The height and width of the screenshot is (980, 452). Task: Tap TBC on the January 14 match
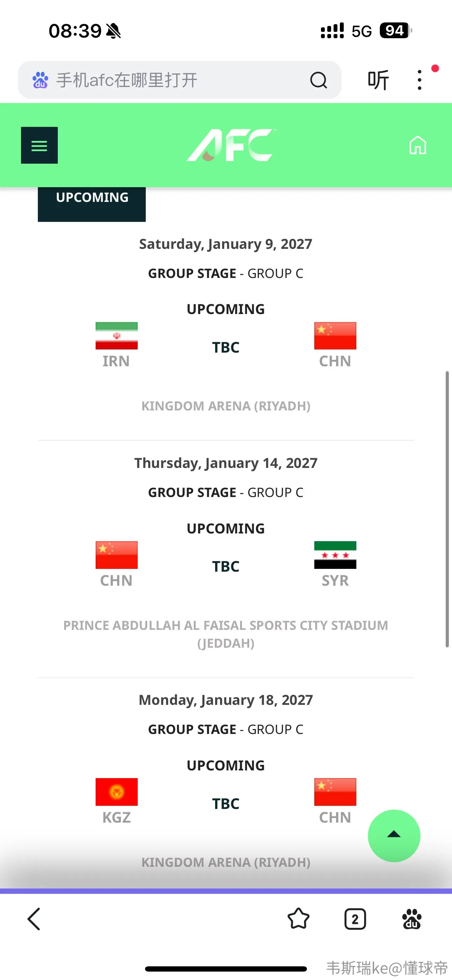click(x=226, y=566)
